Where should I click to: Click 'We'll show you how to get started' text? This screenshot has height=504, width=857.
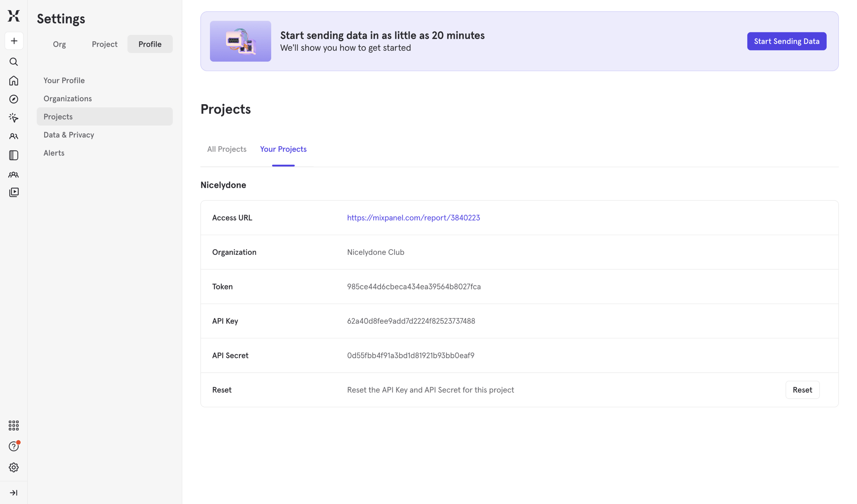point(345,48)
